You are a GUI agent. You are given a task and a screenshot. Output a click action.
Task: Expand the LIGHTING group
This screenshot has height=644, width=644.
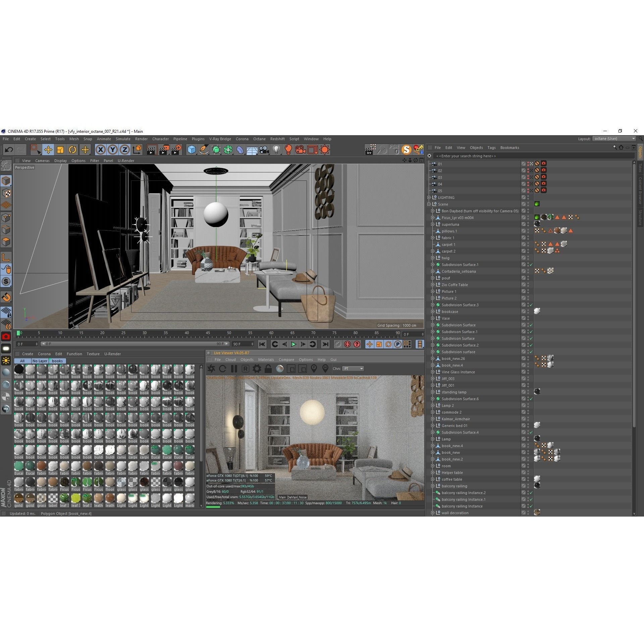click(429, 198)
